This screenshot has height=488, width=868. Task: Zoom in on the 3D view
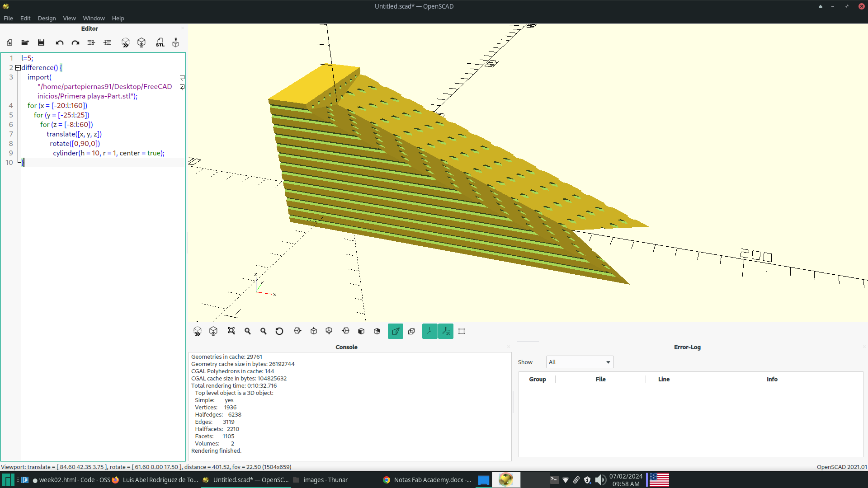pyautogui.click(x=248, y=331)
